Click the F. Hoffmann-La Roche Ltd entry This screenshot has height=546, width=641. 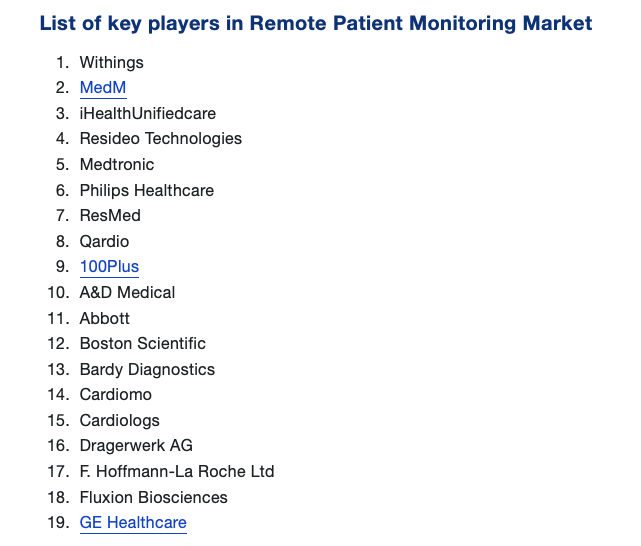(x=177, y=471)
